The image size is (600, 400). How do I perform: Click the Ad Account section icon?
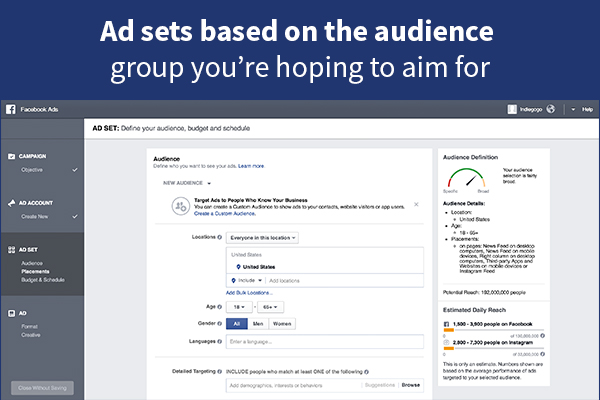[x=11, y=203]
